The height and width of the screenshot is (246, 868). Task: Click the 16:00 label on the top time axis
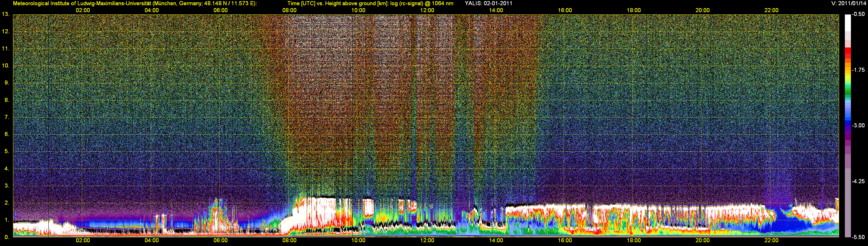565,10
